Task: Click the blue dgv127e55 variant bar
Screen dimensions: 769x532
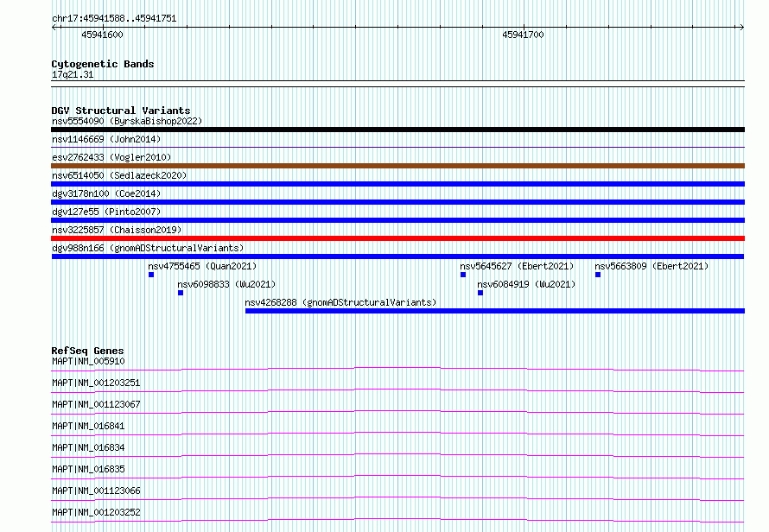Action: point(397,220)
